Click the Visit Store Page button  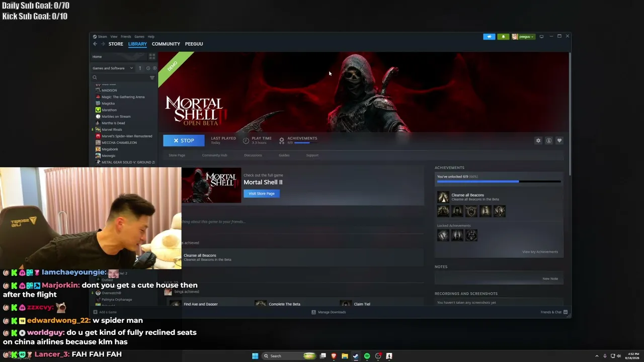point(262,194)
